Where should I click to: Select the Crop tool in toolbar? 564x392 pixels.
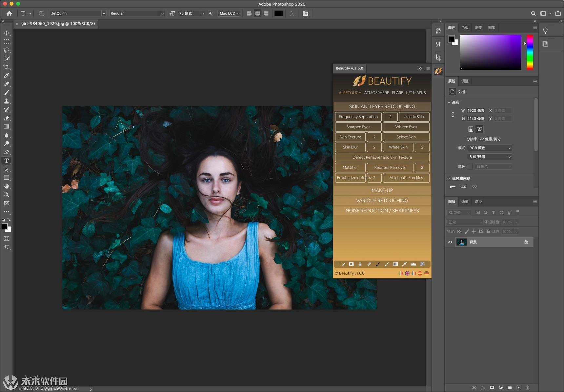[7, 67]
